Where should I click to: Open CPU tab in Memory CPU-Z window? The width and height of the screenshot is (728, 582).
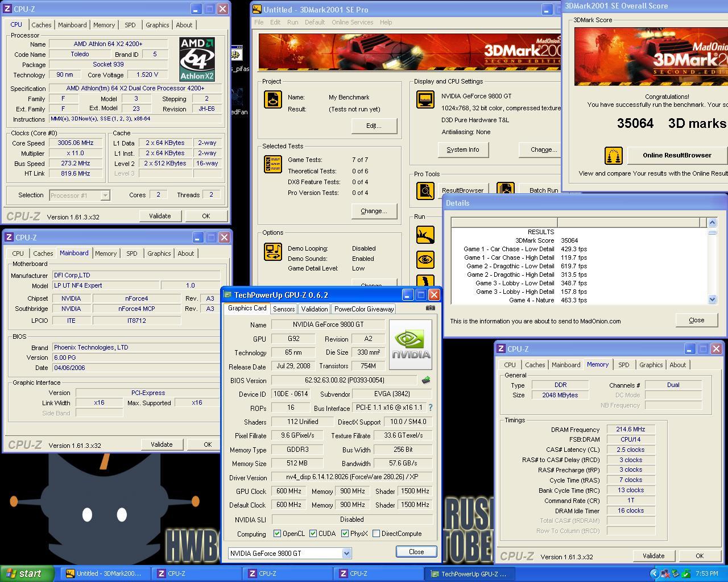coord(510,365)
